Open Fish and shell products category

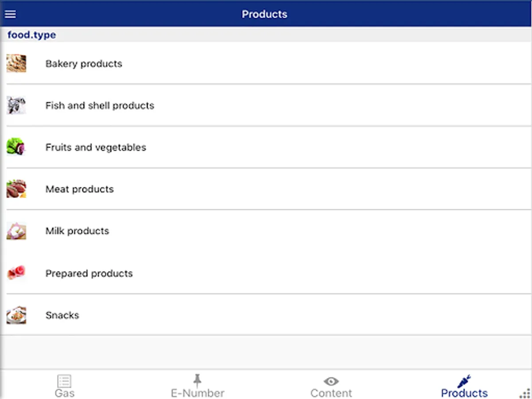(100, 106)
